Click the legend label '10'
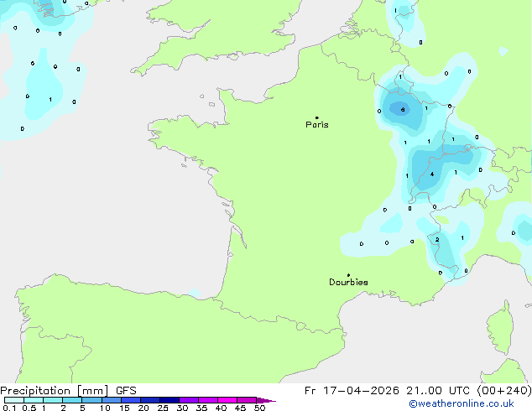 pyautogui.click(x=105, y=408)
